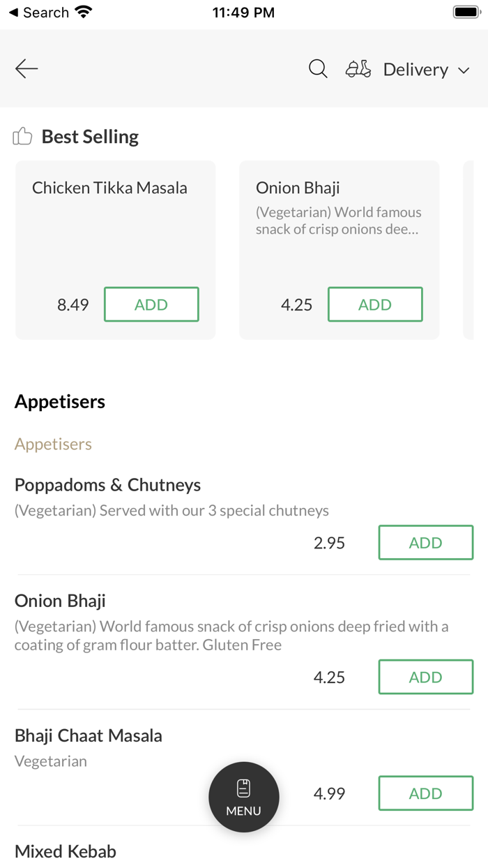Open the Mixed Kebab item

pos(65,851)
